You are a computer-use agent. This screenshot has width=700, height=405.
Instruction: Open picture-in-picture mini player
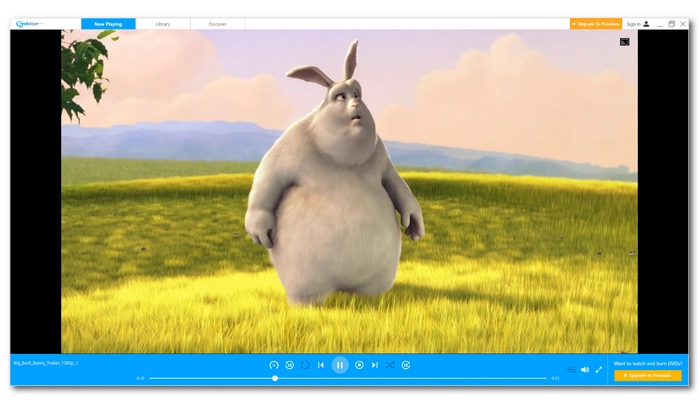[624, 42]
